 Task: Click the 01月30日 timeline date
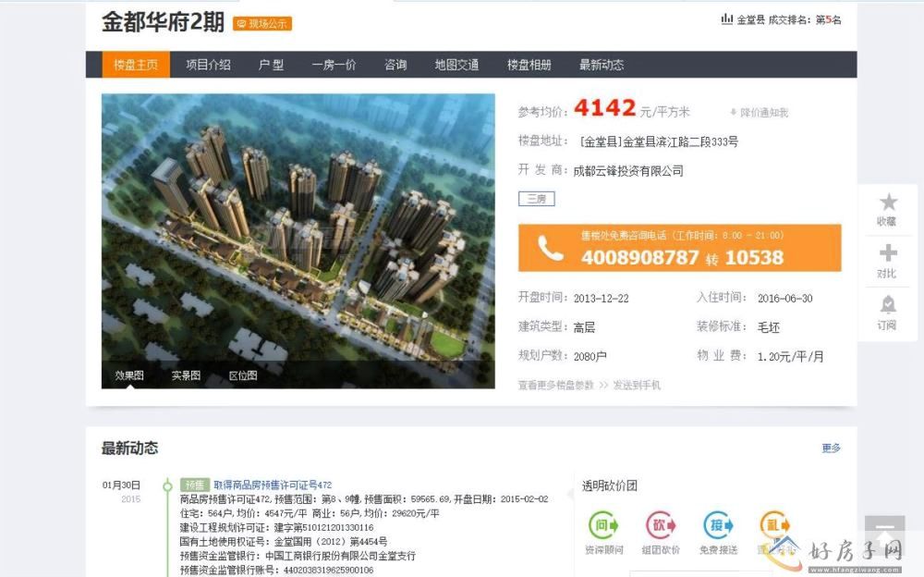[121, 485]
